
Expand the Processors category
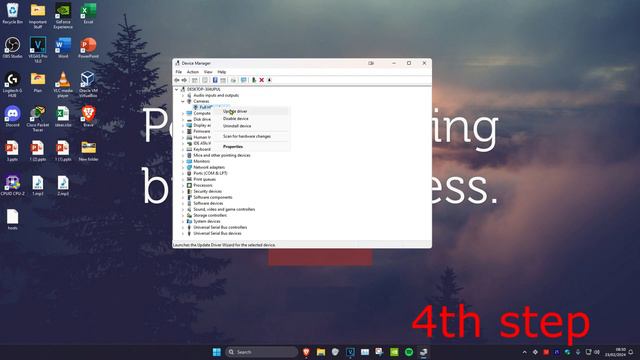click(183, 185)
